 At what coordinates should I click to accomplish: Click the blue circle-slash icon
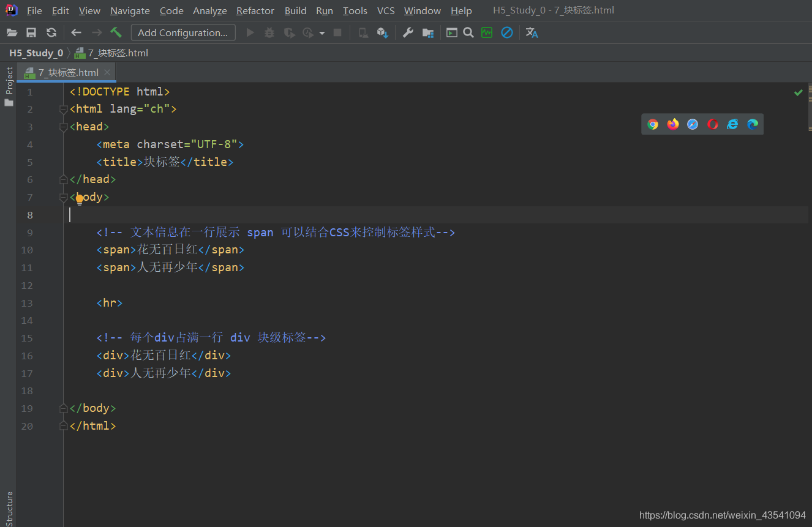tap(507, 32)
